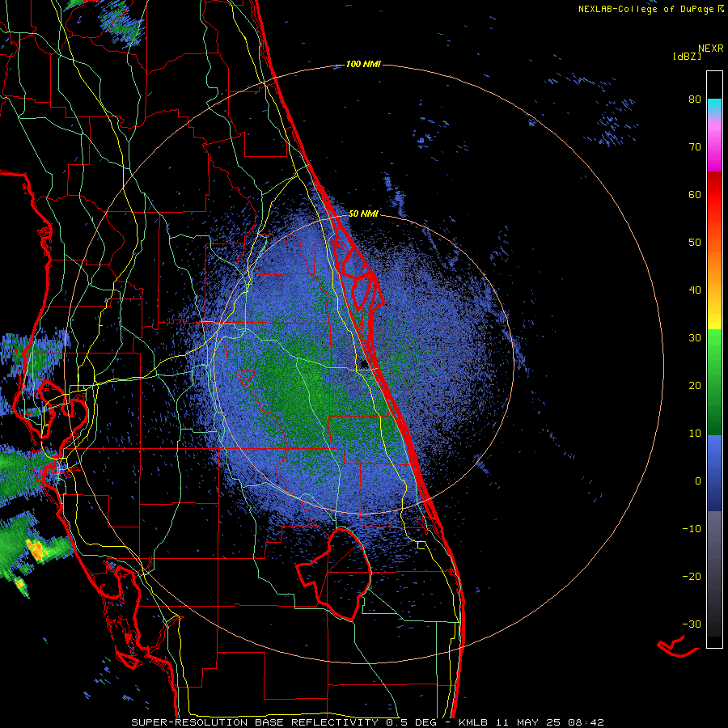Click the 0 value on the dBZ scale

click(698, 481)
